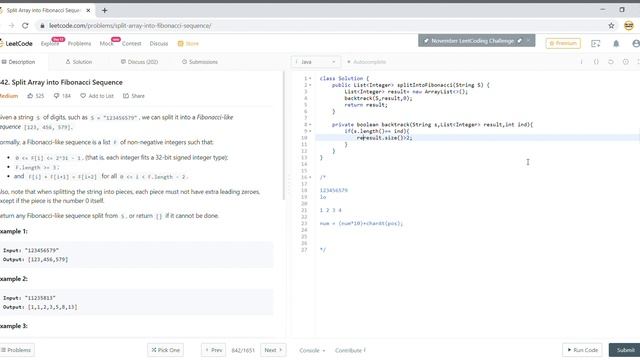Go to previous problem with Prev
640x360 pixels.
(213, 350)
